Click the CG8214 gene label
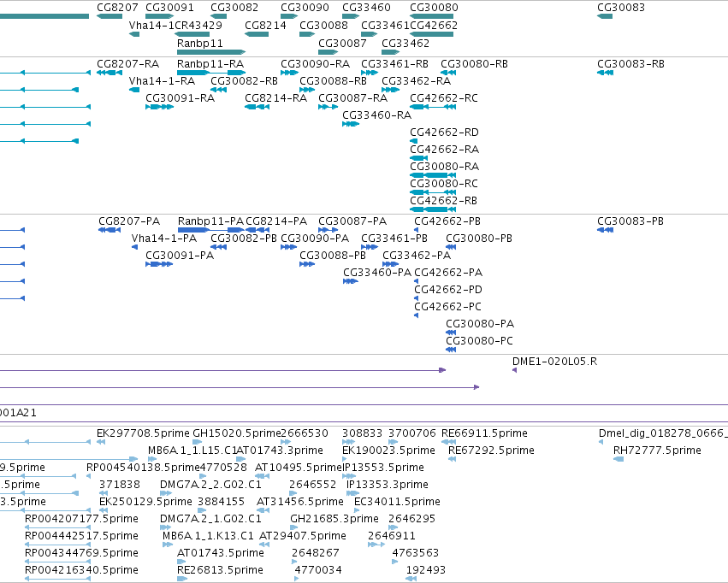The image size is (728, 583). tap(265, 25)
